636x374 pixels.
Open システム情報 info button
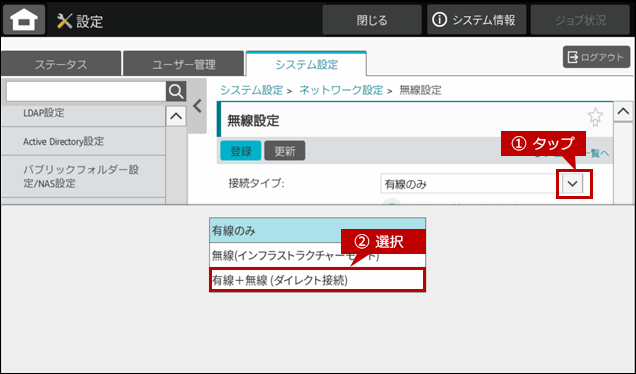point(476,19)
